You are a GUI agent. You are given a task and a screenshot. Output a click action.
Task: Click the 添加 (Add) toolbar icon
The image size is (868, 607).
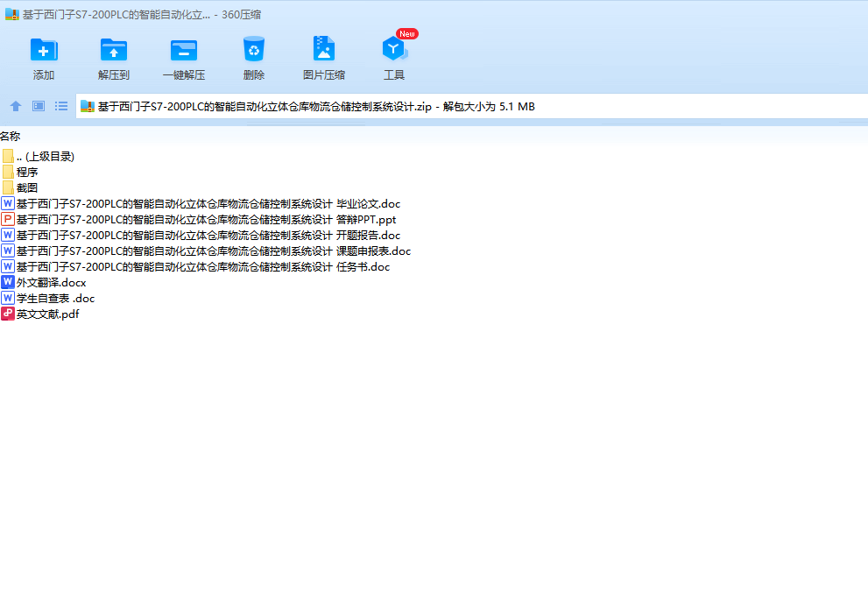tap(44, 50)
